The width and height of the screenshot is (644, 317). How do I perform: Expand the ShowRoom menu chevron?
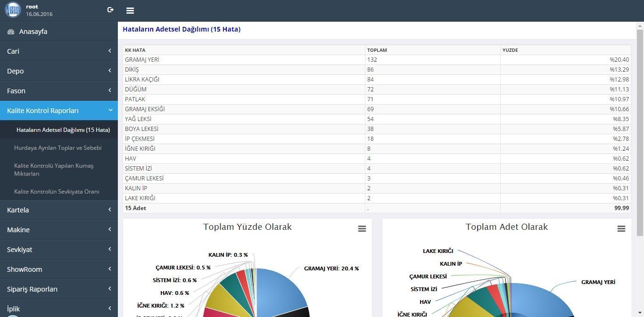[110, 269]
